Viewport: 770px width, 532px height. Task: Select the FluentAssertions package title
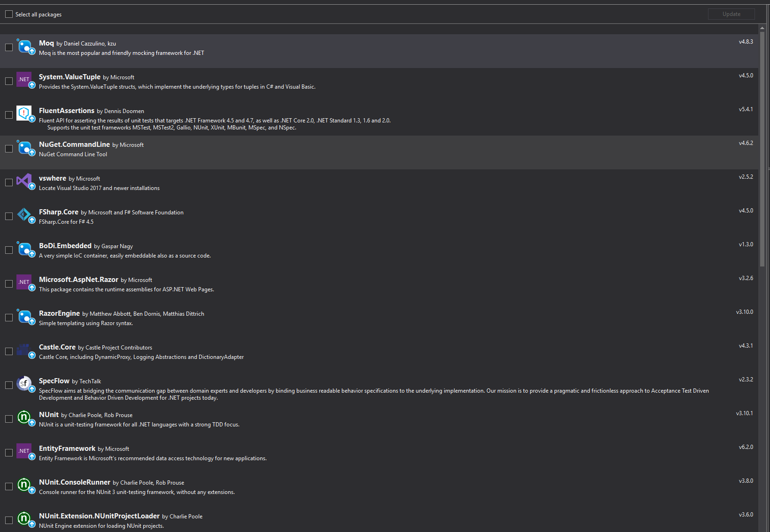(67, 111)
